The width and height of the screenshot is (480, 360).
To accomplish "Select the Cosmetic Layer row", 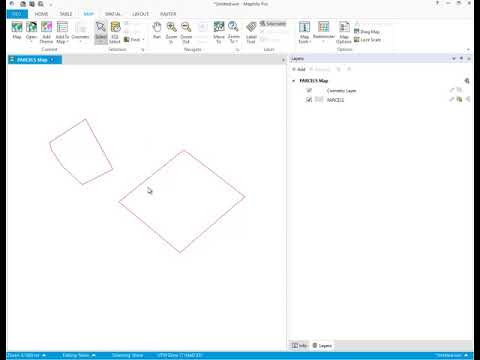I will 380,90.
